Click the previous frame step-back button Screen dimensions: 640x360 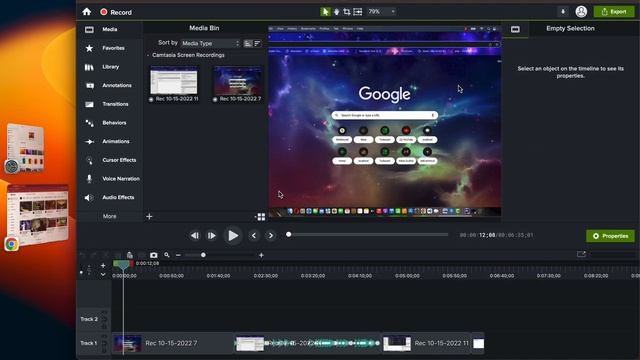click(195, 236)
